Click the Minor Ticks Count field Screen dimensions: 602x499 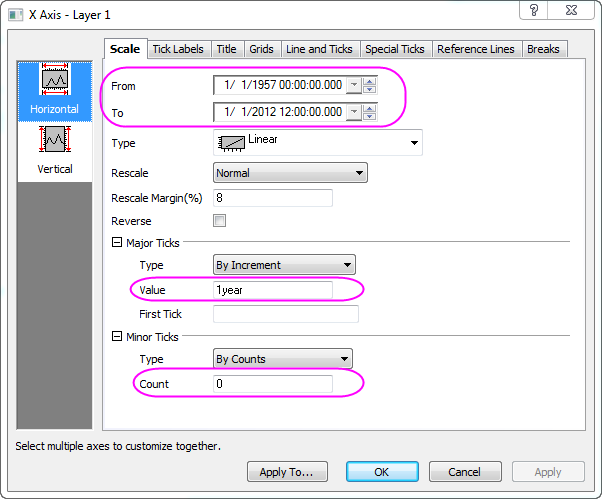point(272,384)
